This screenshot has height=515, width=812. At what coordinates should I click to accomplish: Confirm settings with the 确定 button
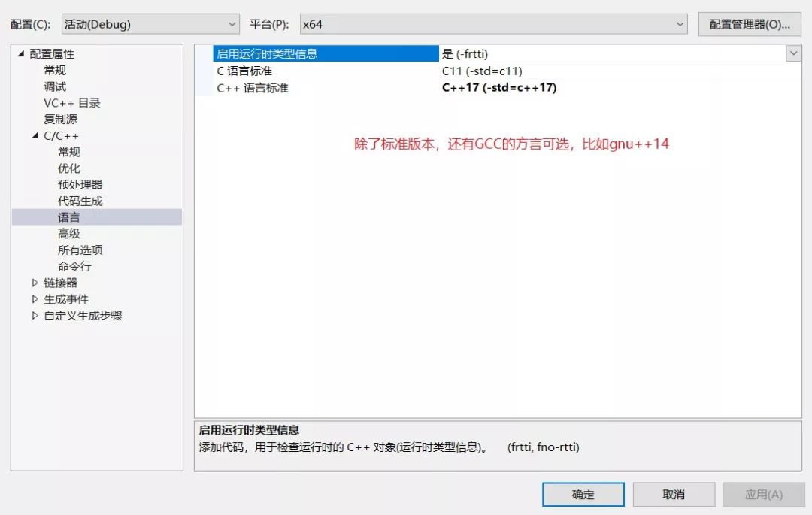584,494
